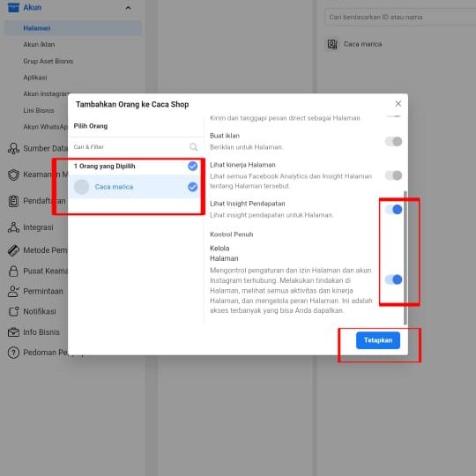The image size is (476, 476).
Task: Open Aplikasi in sidebar
Action: tap(35, 78)
